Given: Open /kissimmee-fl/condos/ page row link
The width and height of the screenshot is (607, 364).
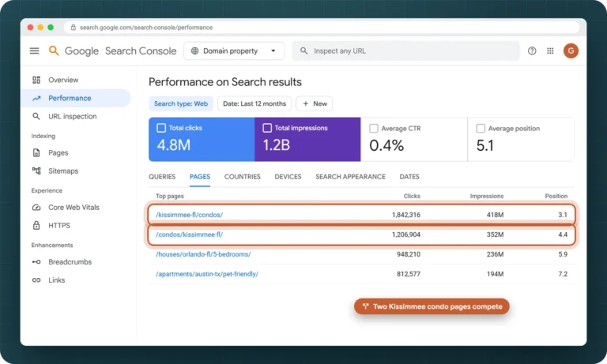Looking at the screenshot, I should (x=190, y=215).
